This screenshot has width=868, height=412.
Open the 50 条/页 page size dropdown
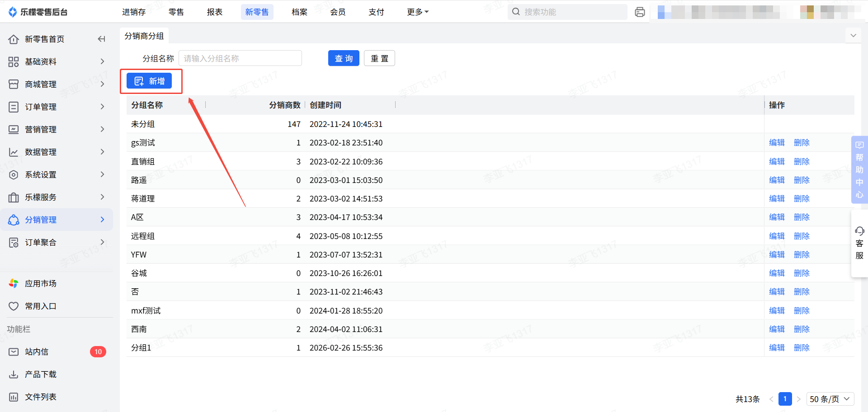click(x=830, y=399)
